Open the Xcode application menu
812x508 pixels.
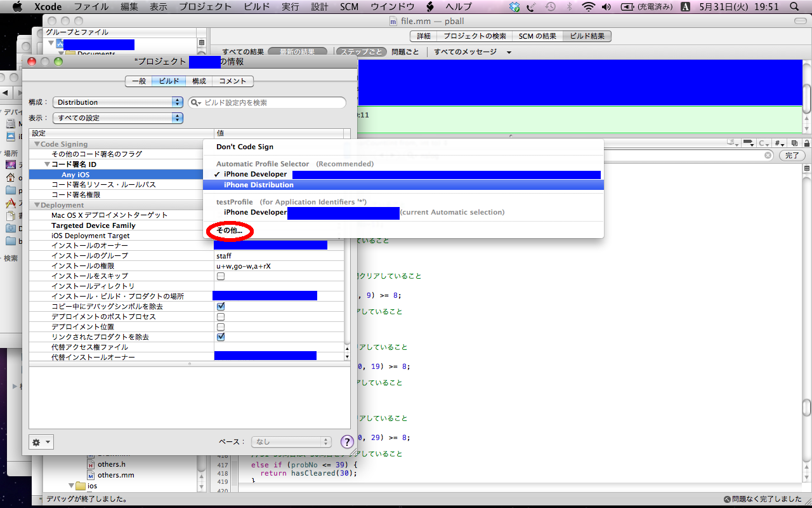[47, 7]
